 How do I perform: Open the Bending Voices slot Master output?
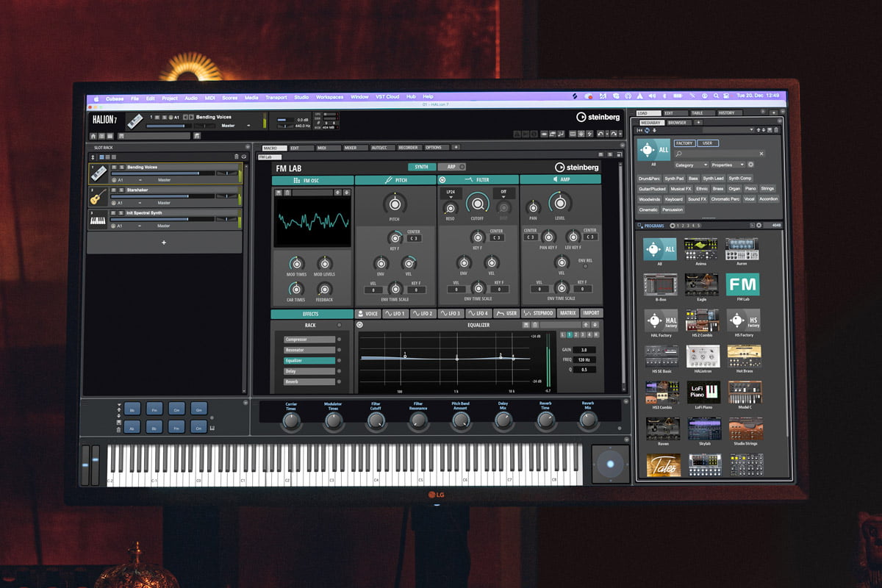164,180
